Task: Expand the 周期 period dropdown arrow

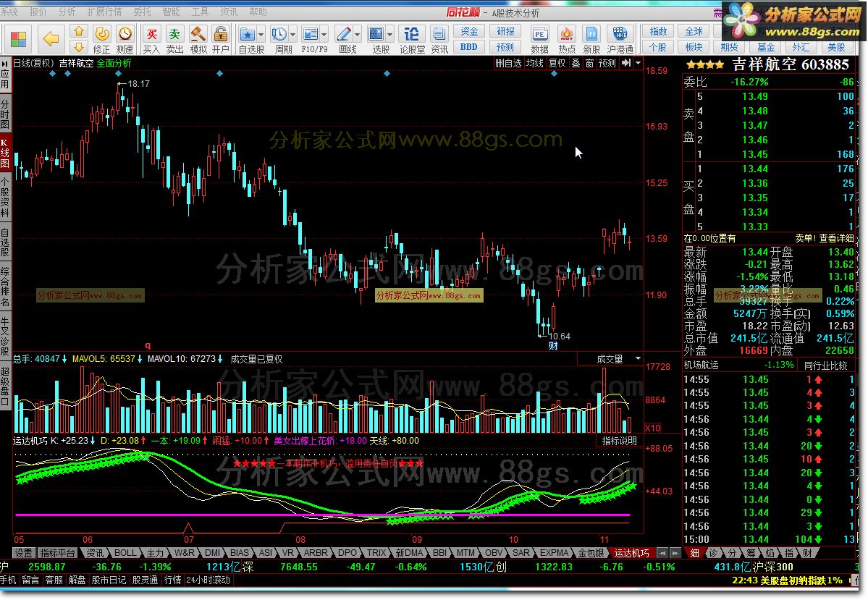Action: pos(293,34)
